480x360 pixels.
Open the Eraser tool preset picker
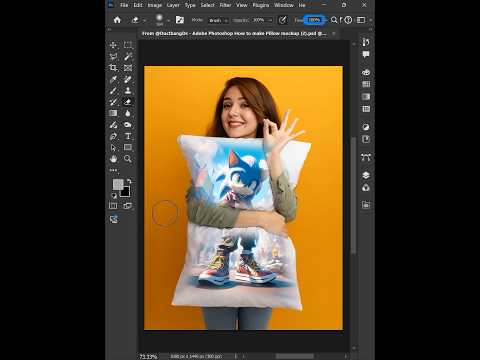[x=138, y=20]
